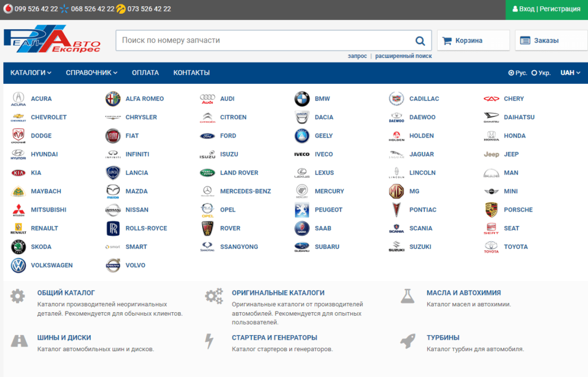588x377 pixels.
Task: Click the Skoda round logo
Action: [18, 247]
